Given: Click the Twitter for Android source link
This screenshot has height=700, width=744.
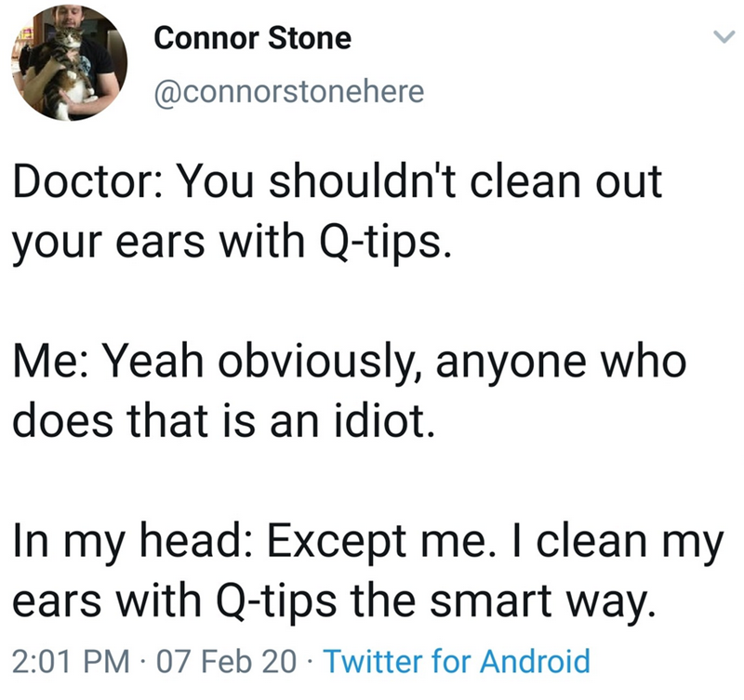Looking at the screenshot, I should point(459,662).
